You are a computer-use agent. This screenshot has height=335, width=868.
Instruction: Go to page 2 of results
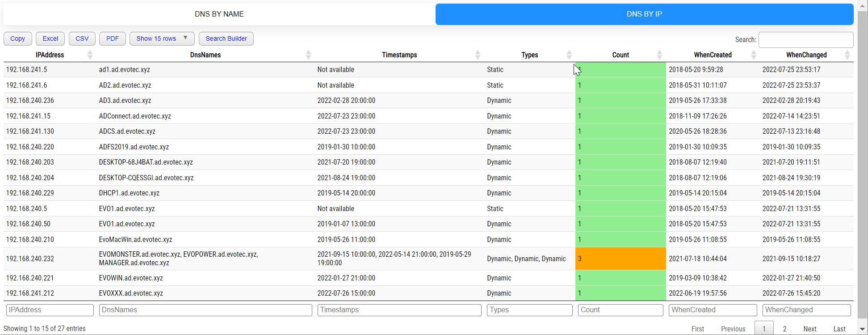pyautogui.click(x=784, y=329)
